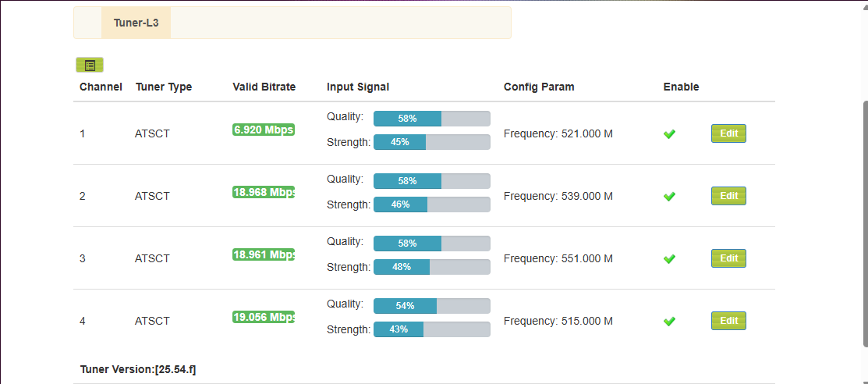Screen dimensions: 868x384
Task: Edit channel 1 at 521.000 M frequency
Action: (728, 133)
